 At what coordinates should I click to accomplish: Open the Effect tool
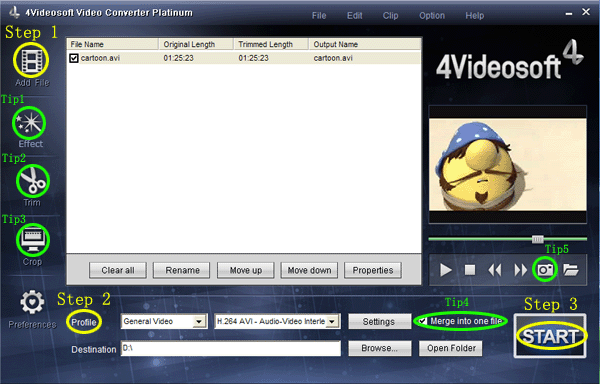point(29,123)
